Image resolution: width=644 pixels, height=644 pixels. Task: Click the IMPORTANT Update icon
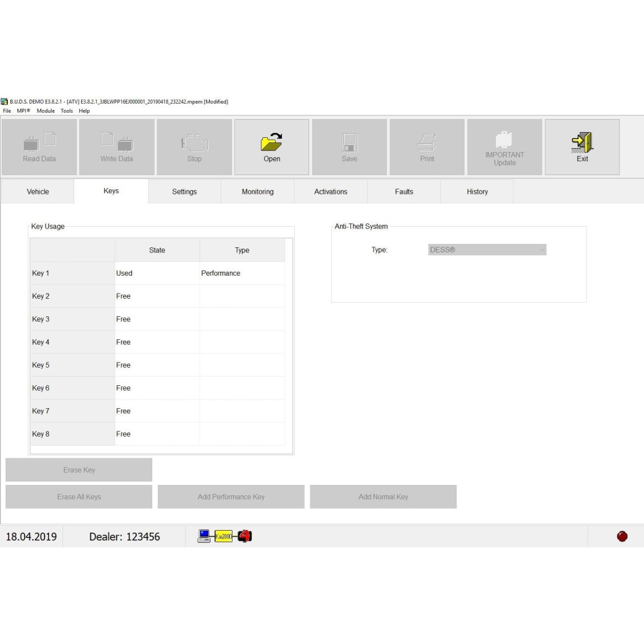coord(504,140)
